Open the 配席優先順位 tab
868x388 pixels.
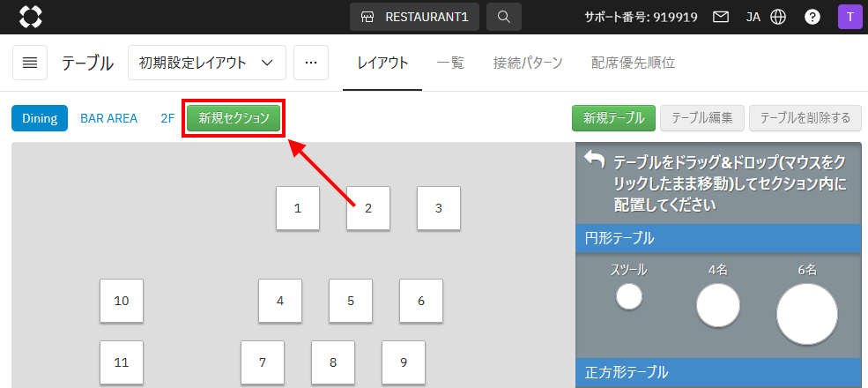pyautogui.click(x=633, y=63)
